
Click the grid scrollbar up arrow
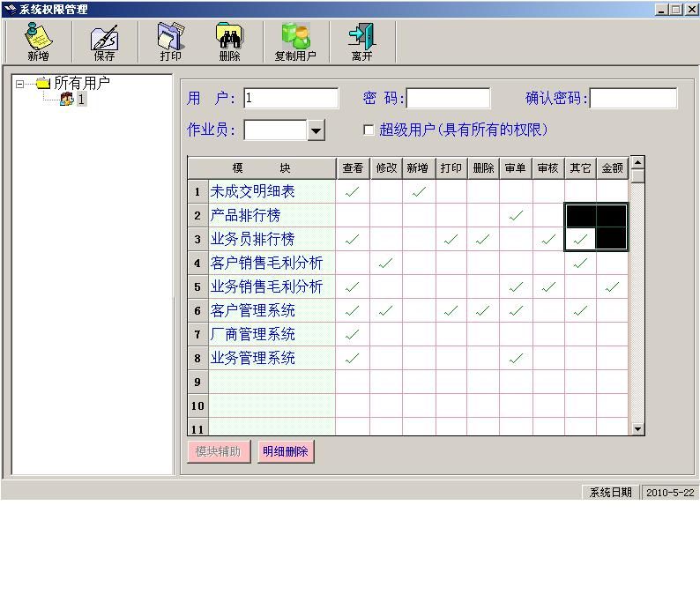pos(637,162)
